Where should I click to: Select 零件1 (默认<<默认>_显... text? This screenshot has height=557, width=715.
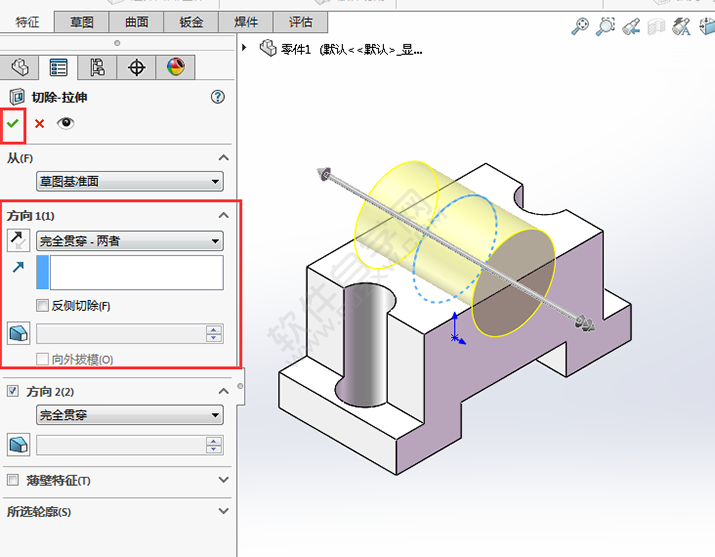point(352,49)
